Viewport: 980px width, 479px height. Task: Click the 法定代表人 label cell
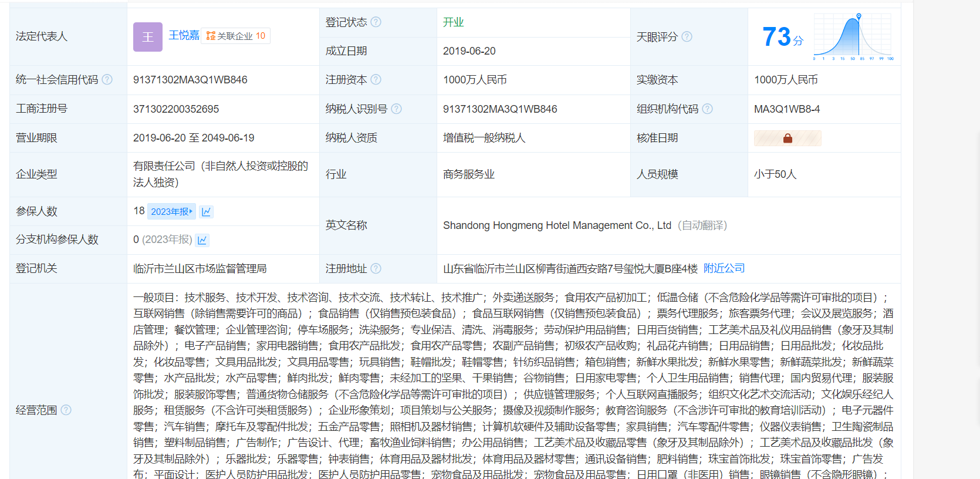[68, 36]
